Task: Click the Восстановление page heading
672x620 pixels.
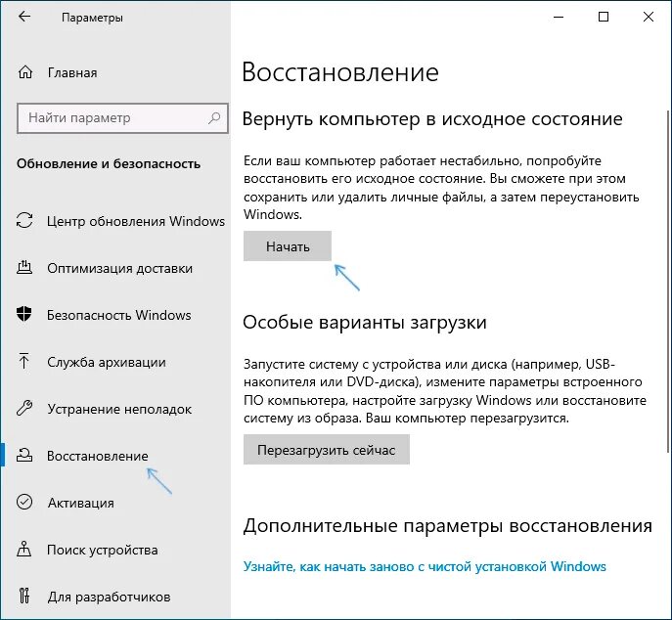Action: click(340, 72)
